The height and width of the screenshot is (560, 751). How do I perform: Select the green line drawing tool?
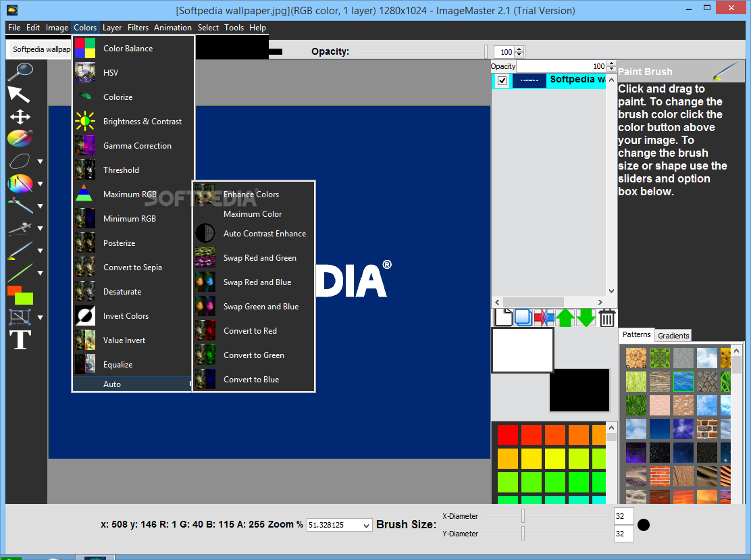[20, 273]
